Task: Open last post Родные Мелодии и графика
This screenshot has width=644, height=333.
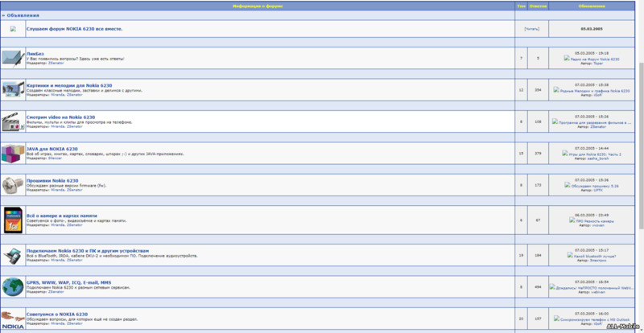Action: (595, 91)
